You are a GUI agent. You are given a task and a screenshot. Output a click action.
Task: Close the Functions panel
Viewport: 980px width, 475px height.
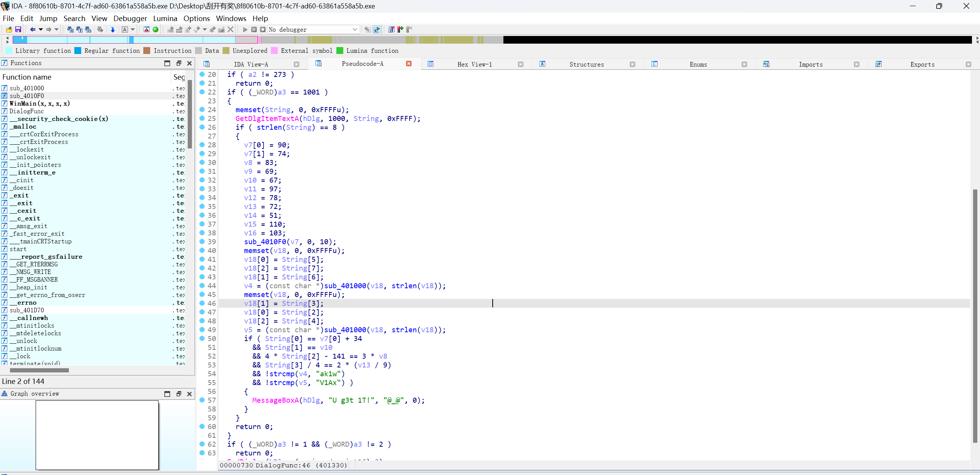click(x=189, y=63)
